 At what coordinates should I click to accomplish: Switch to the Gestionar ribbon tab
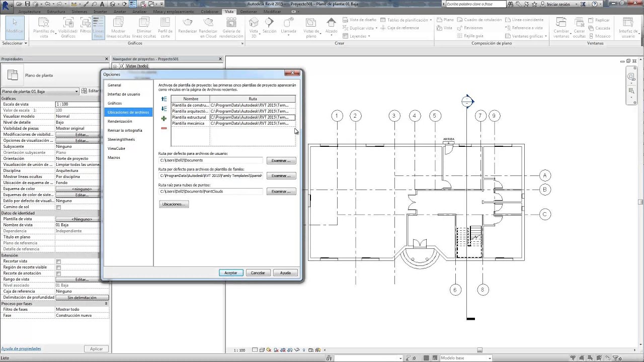[249, 12]
